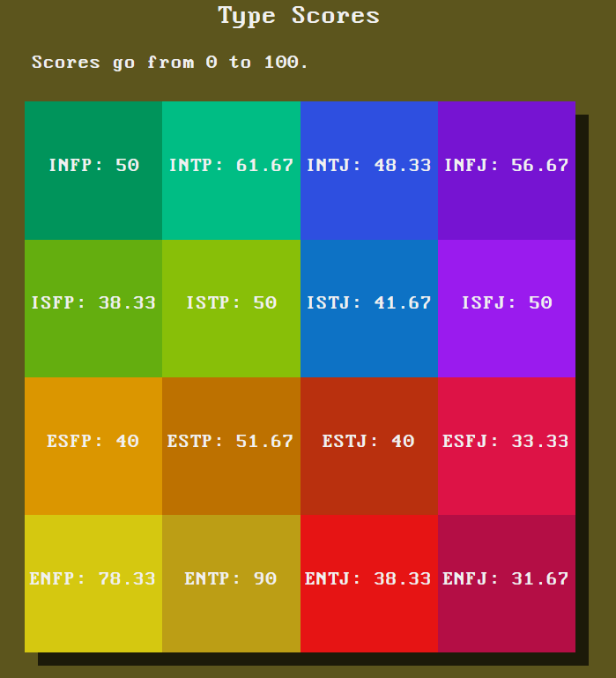Click the INFP: 50 cell

point(93,170)
